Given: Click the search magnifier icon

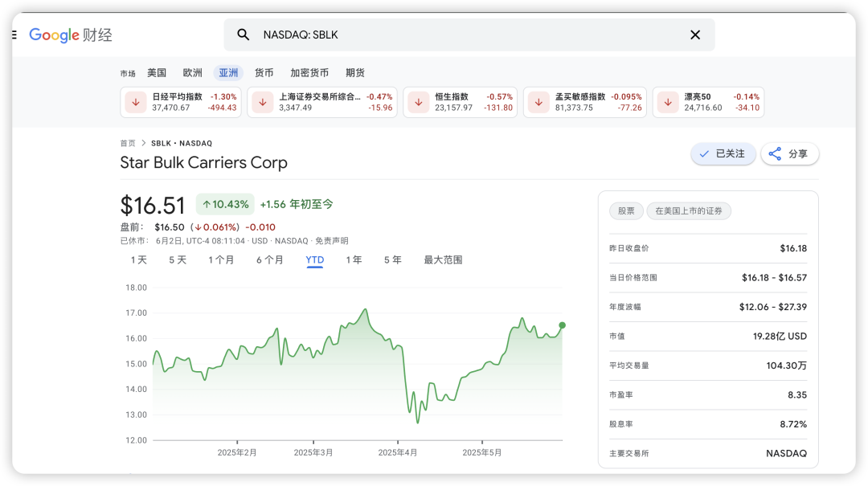Looking at the screenshot, I should 243,35.
